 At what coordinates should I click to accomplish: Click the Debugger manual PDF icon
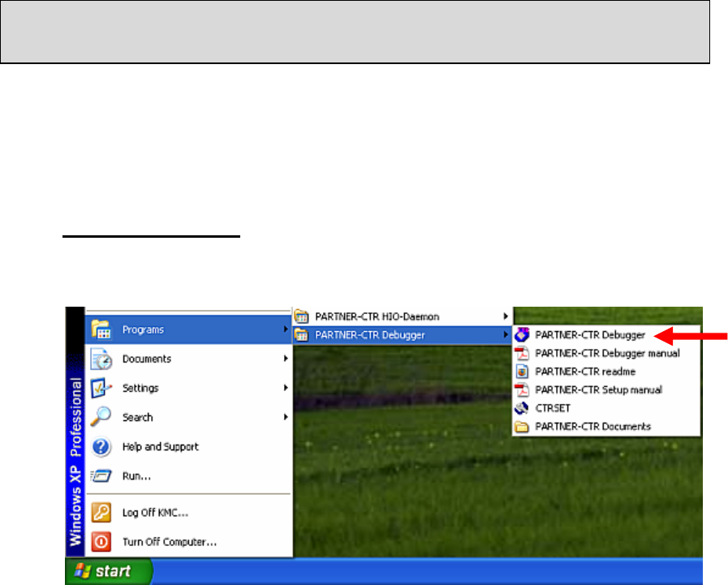522,353
